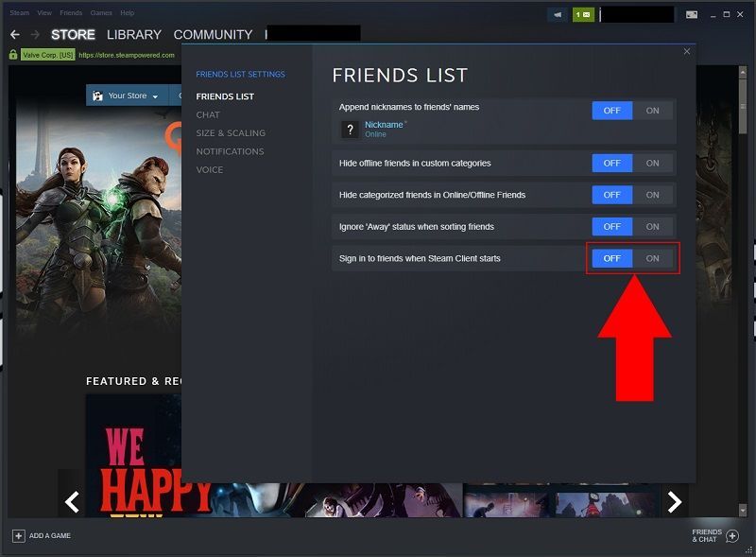
Task: Show next featured item with right chevron
Action: 674,501
